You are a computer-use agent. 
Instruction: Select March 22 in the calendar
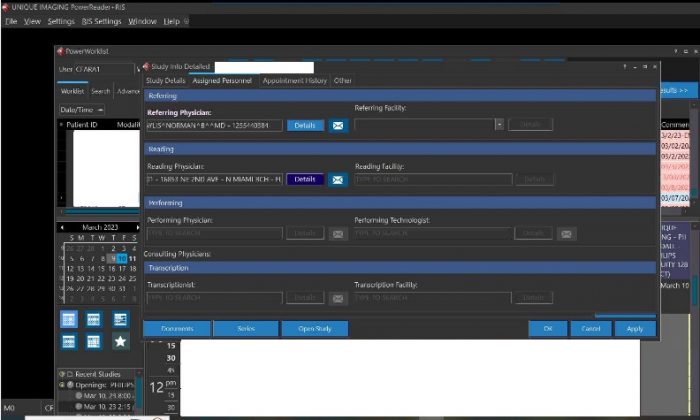tap(101, 279)
